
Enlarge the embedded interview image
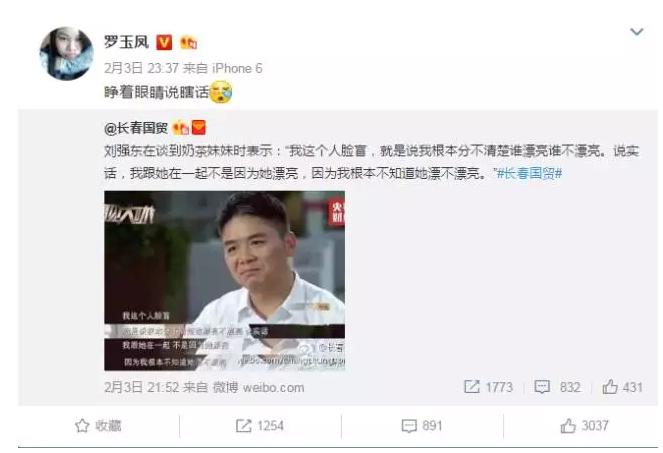(225, 280)
